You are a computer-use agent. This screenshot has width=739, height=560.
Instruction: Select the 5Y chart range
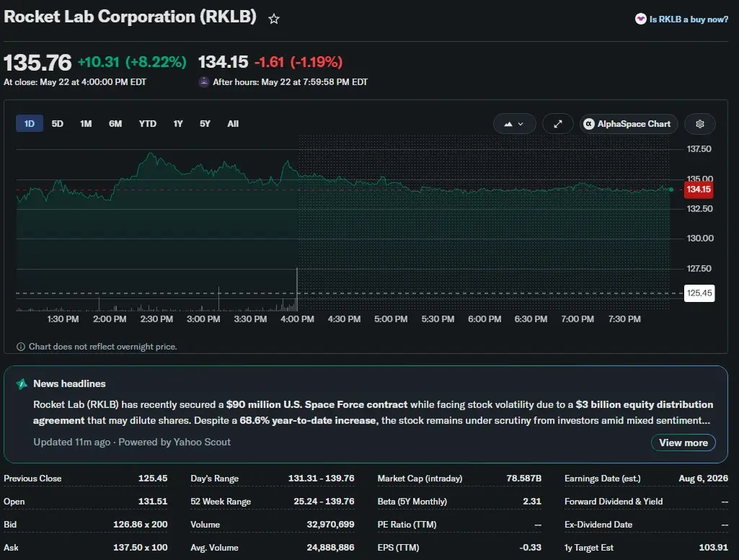(205, 123)
